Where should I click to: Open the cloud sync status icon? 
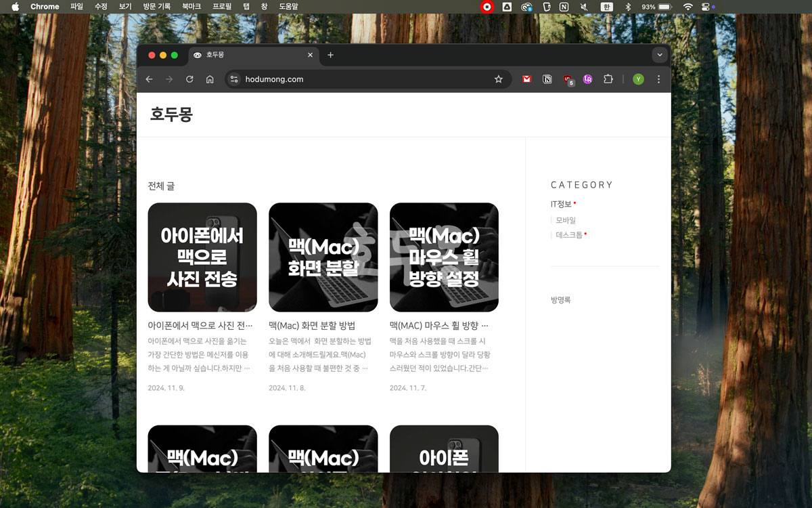click(526, 7)
